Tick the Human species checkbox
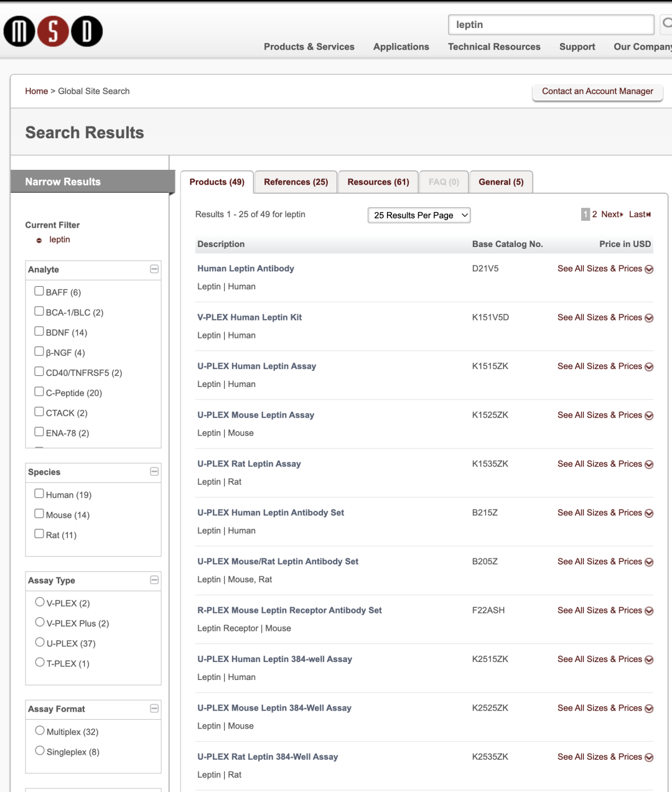 (39, 494)
